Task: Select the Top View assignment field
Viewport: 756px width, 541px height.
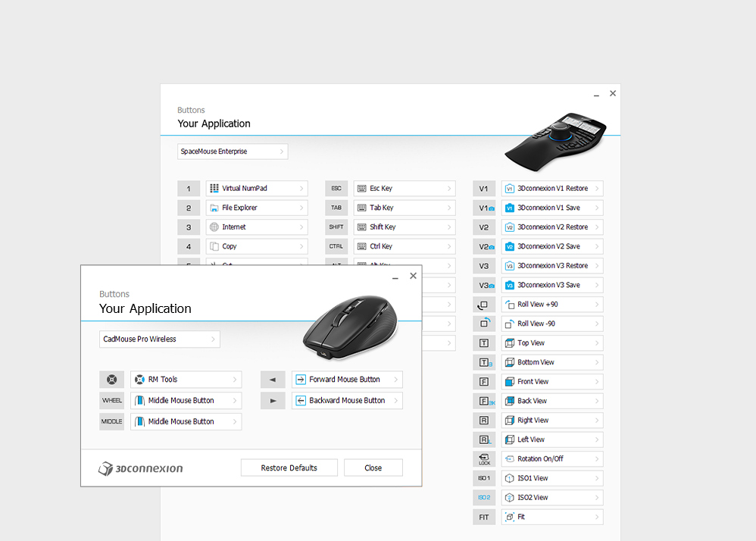Action: click(x=552, y=343)
